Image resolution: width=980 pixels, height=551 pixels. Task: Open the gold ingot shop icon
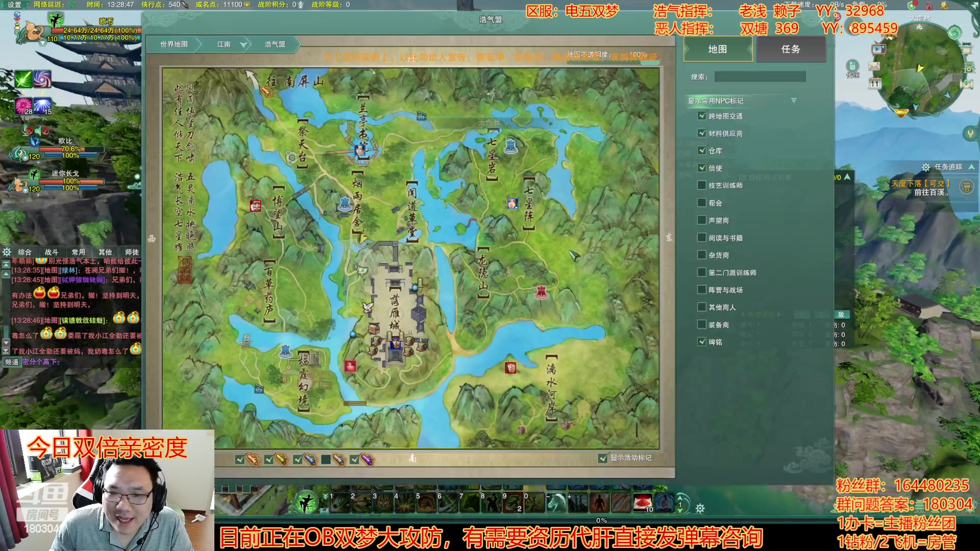coord(901,112)
